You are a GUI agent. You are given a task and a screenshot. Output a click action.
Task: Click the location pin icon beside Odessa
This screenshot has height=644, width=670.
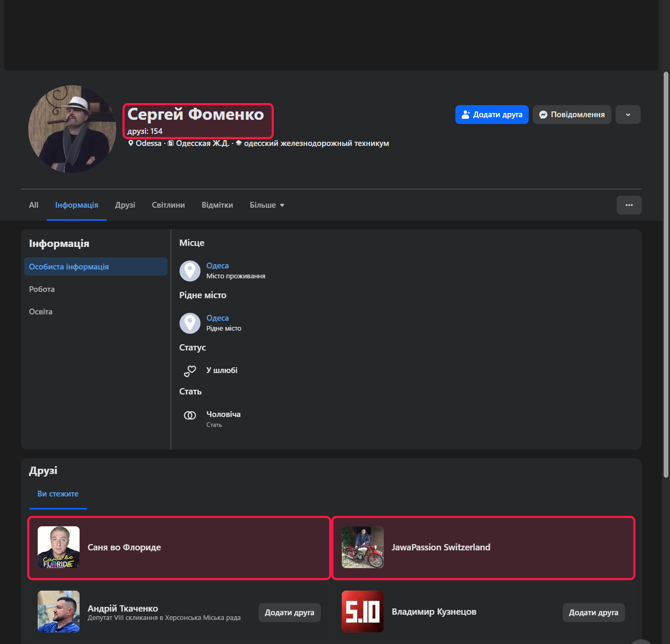(x=131, y=143)
